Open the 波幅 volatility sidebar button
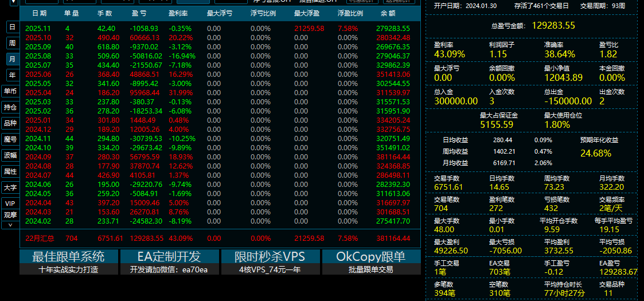The height and width of the screenshot is (301, 644). (10, 155)
